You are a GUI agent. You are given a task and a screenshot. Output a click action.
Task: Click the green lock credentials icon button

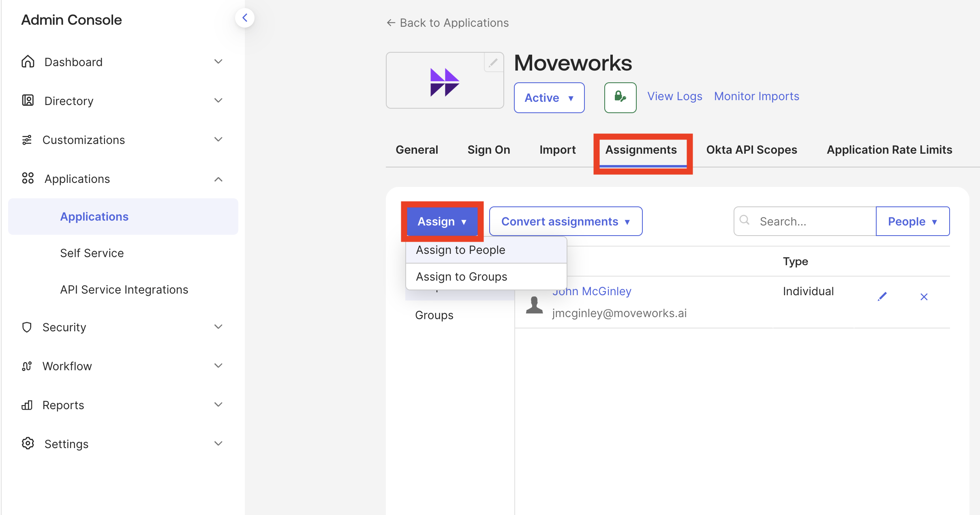point(620,97)
